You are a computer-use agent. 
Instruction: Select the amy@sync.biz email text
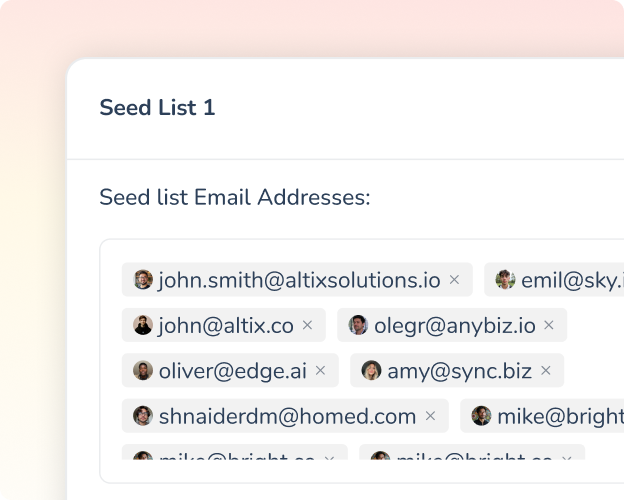pos(459,370)
